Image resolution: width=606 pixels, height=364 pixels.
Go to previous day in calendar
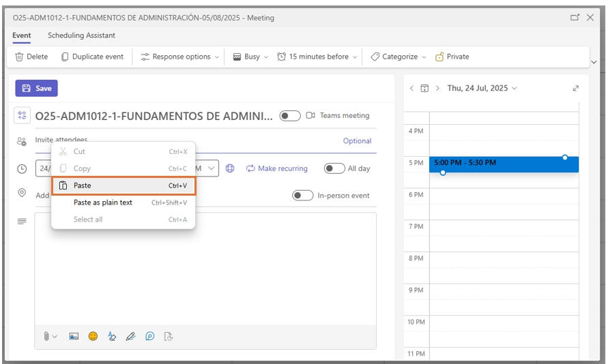click(412, 89)
